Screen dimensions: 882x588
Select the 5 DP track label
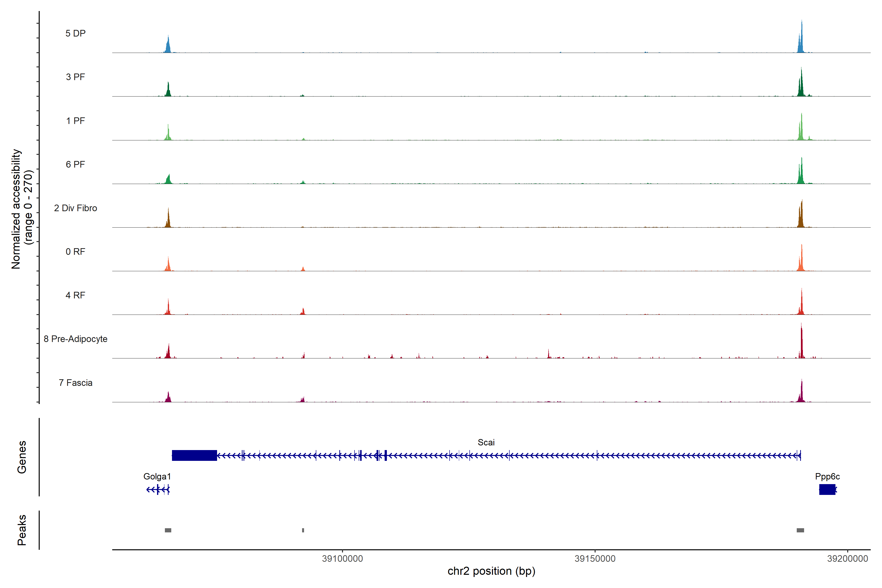point(75,33)
